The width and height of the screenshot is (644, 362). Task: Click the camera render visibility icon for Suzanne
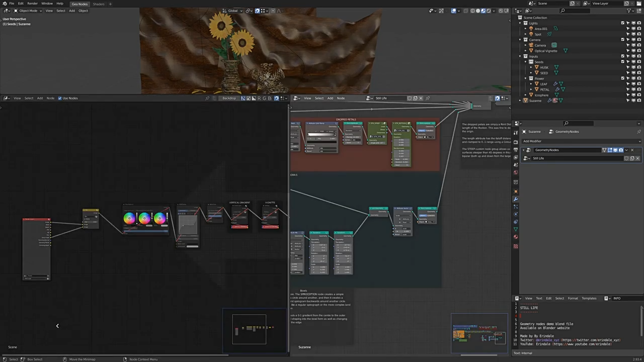[x=639, y=101]
